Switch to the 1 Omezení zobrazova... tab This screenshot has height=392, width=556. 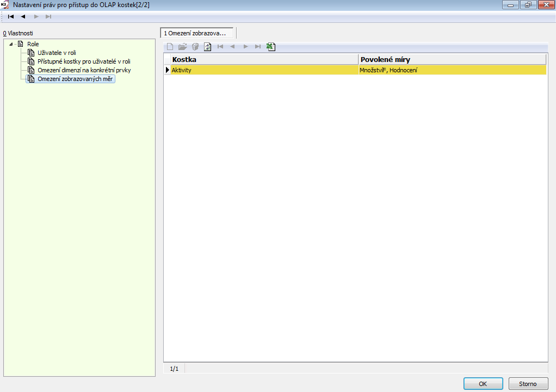coord(197,33)
